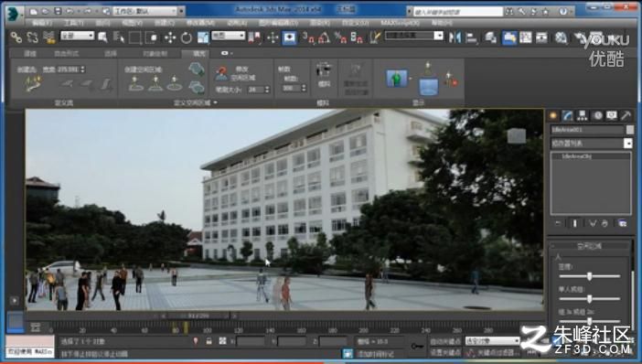642x364 pixels.
Task: Open the Curve Editor icon
Action: click(x=525, y=37)
